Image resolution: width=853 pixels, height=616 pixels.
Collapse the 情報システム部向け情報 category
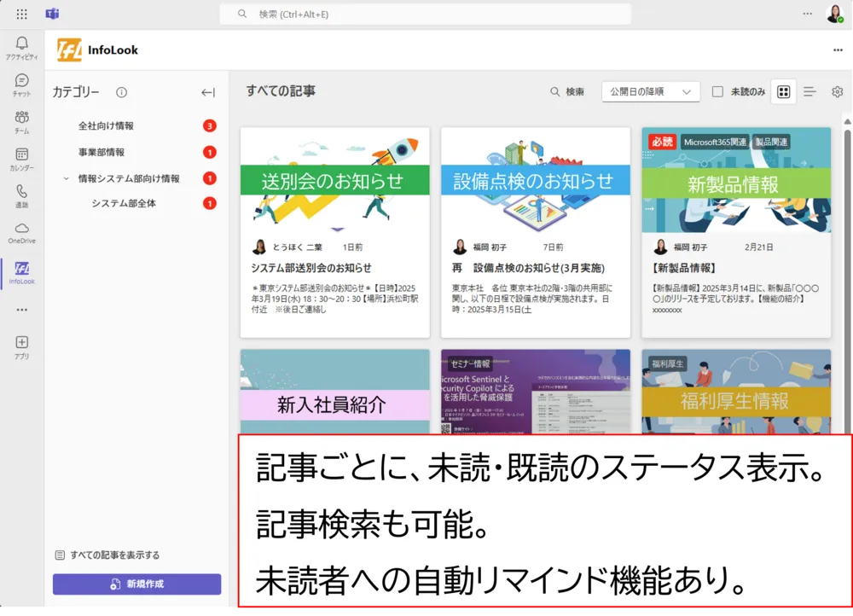67,179
